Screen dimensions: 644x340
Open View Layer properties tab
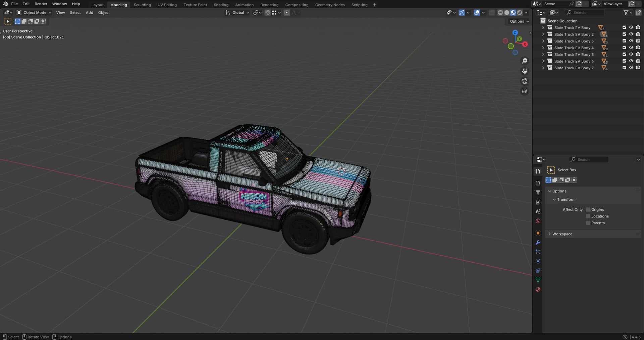point(538,202)
